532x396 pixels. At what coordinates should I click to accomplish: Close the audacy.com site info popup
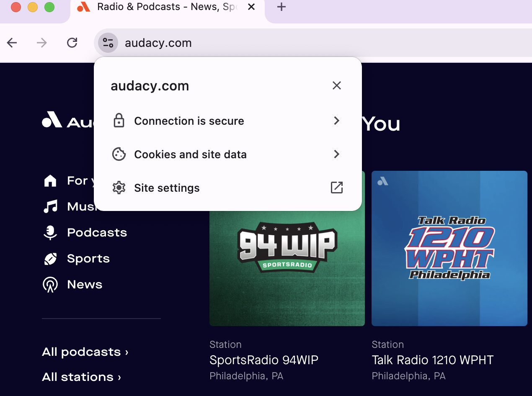pyautogui.click(x=336, y=86)
